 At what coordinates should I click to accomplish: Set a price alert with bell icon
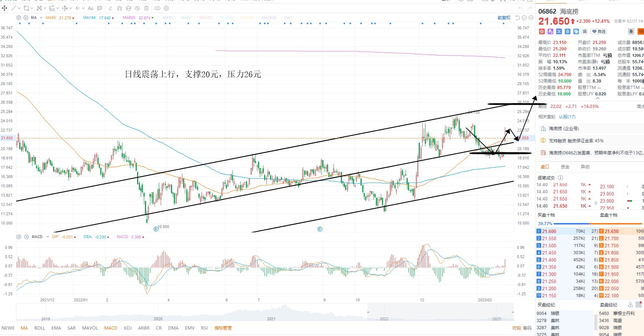(631, 31)
